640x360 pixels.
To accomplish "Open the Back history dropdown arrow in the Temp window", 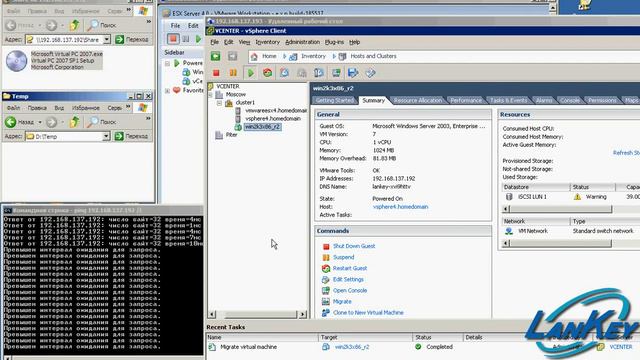I will 40,122.
